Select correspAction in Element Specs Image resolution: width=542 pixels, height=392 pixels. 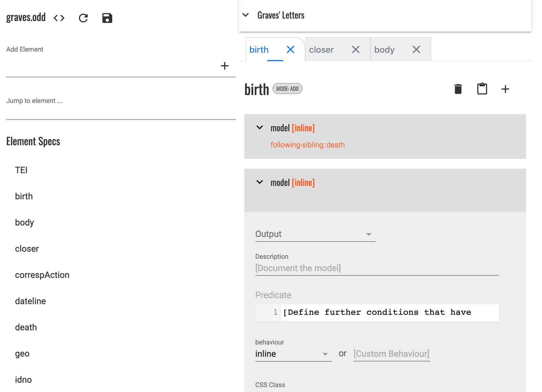point(42,275)
